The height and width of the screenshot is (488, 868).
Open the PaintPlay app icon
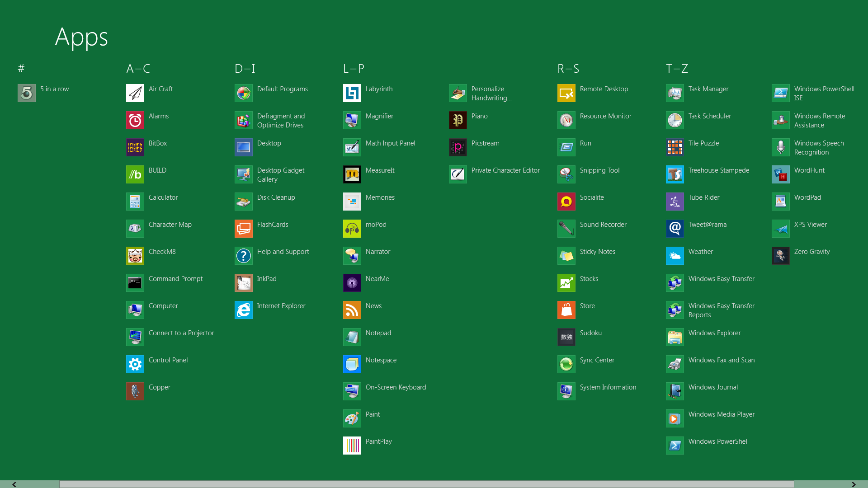click(x=352, y=446)
